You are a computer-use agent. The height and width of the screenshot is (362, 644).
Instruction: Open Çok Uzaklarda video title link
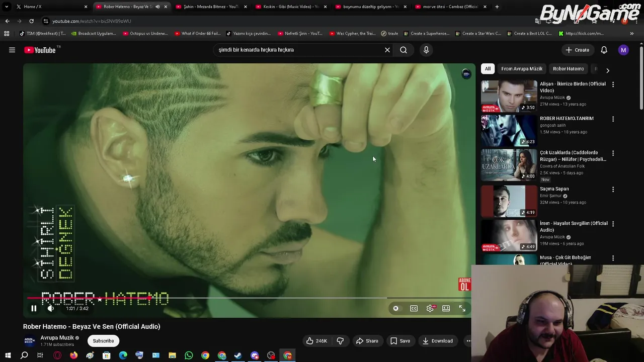click(x=573, y=156)
